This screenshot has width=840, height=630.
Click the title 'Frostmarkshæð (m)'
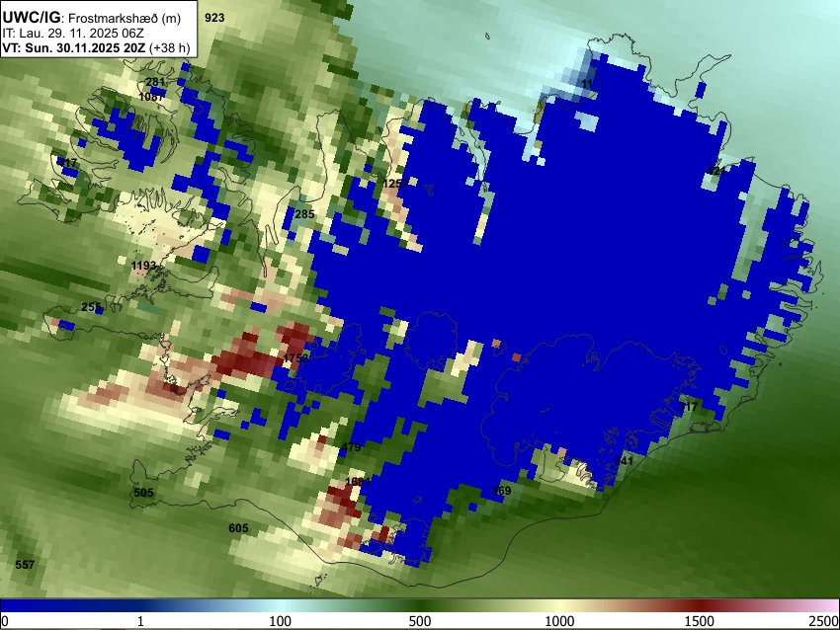pos(125,18)
